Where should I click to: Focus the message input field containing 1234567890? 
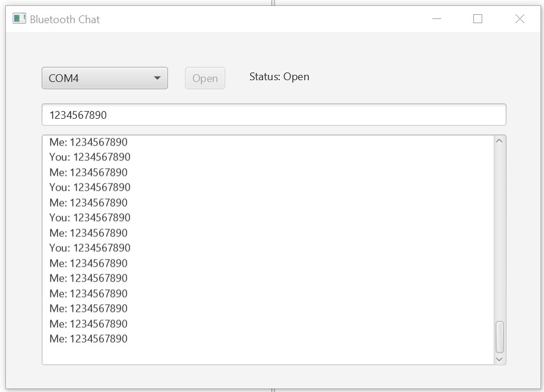pos(273,115)
